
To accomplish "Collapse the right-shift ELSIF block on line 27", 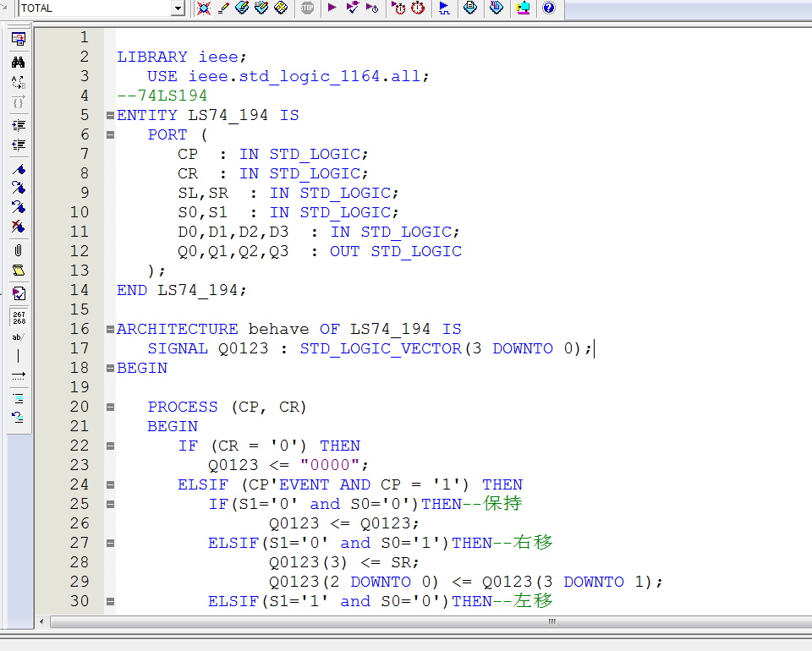I will click(x=110, y=543).
